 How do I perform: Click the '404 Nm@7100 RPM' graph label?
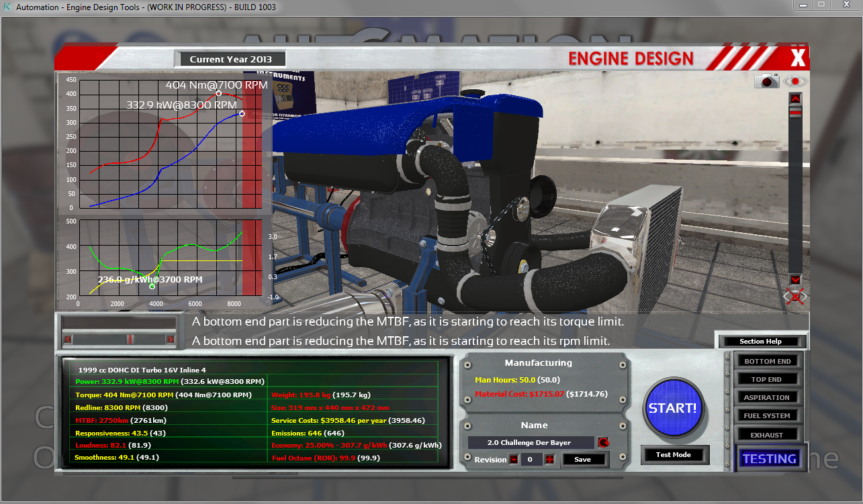tap(217, 85)
